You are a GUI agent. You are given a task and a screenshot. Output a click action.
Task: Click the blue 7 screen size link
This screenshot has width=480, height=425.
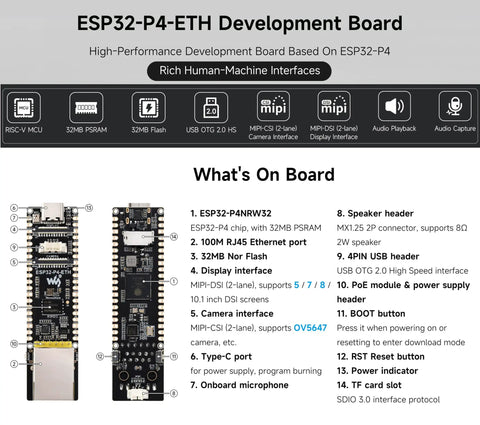click(x=309, y=285)
